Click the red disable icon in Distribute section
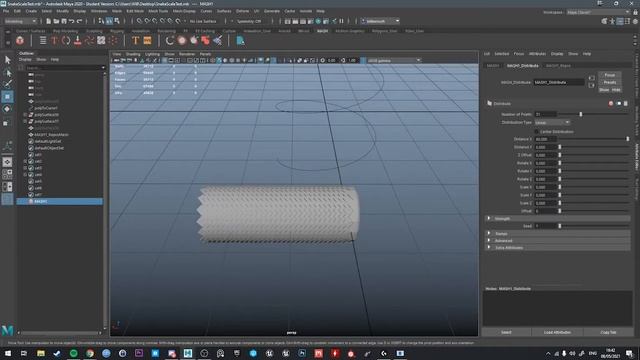Image resolution: width=640 pixels, height=360 pixels. [611, 104]
